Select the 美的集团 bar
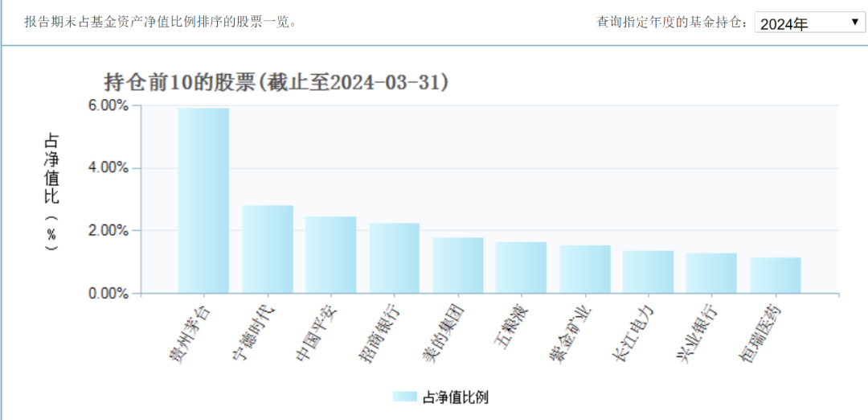 pyautogui.click(x=458, y=266)
